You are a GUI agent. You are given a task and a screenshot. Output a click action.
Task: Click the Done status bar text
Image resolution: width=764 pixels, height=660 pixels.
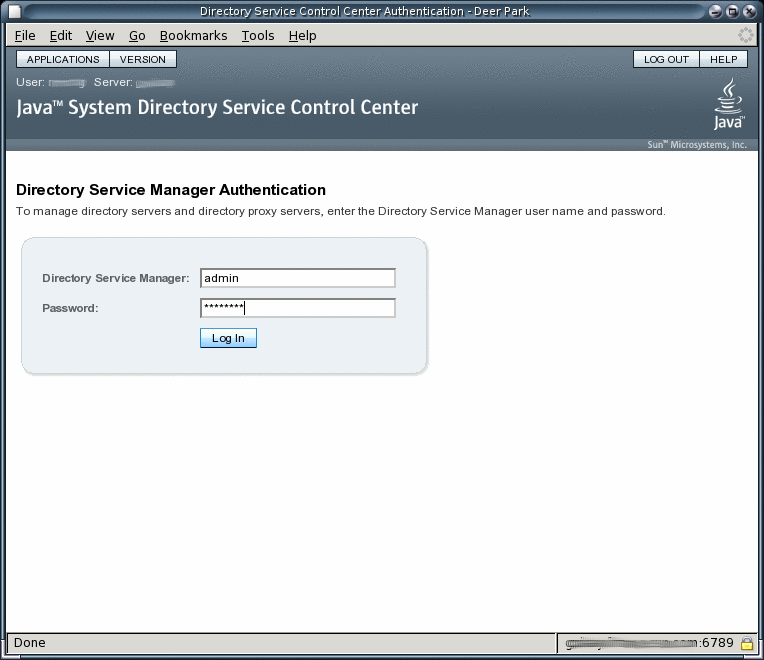pyautogui.click(x=30, y=643)
